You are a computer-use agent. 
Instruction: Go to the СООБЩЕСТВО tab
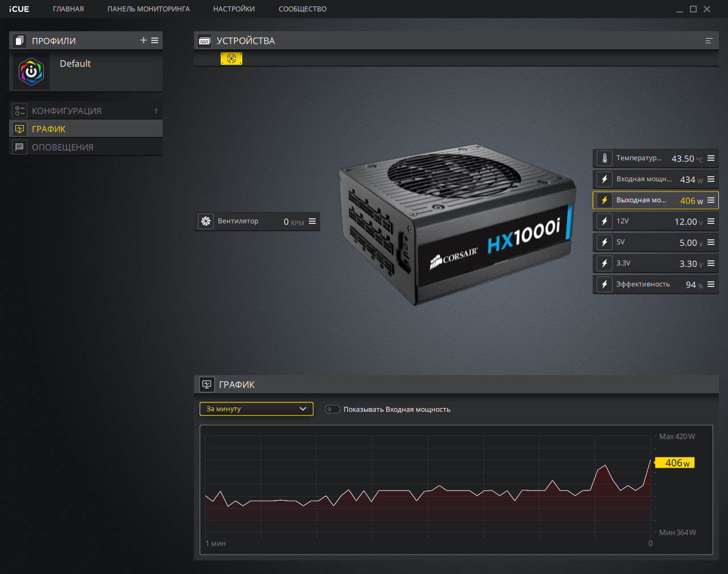(303, 9)
